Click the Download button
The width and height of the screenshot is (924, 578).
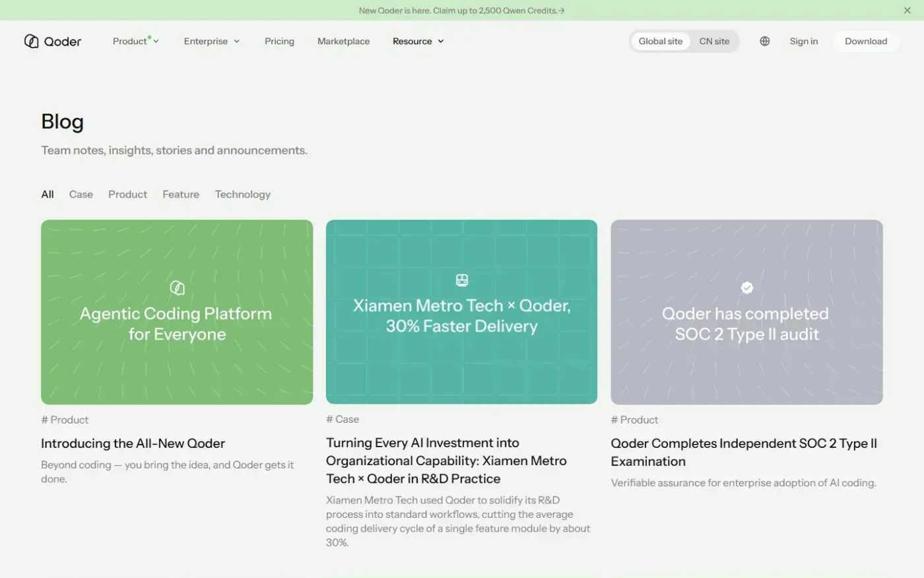tap(866, 41)
